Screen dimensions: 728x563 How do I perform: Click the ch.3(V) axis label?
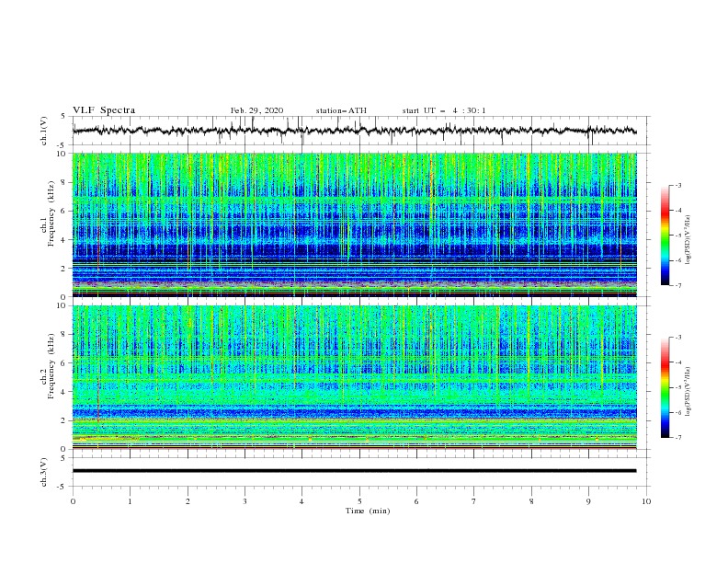coord(44,472)
